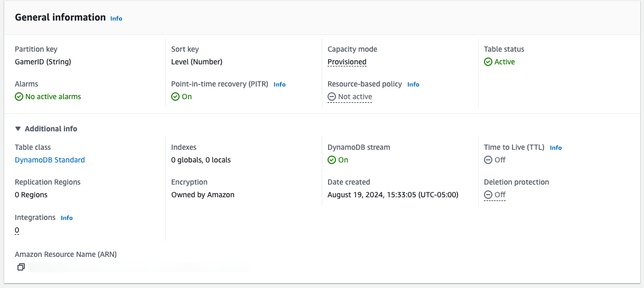644x288 pixels.
Task: Open Info link beside General information
Action: click(116, 18)
